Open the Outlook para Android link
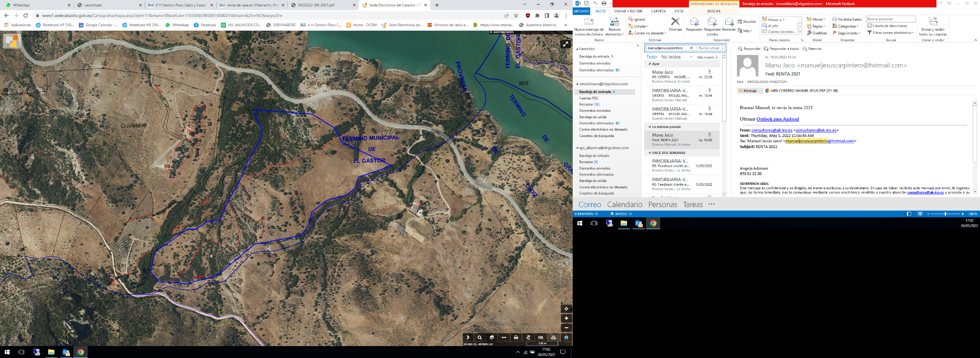The width and height of the screenshot is (980, 358). [x=777, y=119]
